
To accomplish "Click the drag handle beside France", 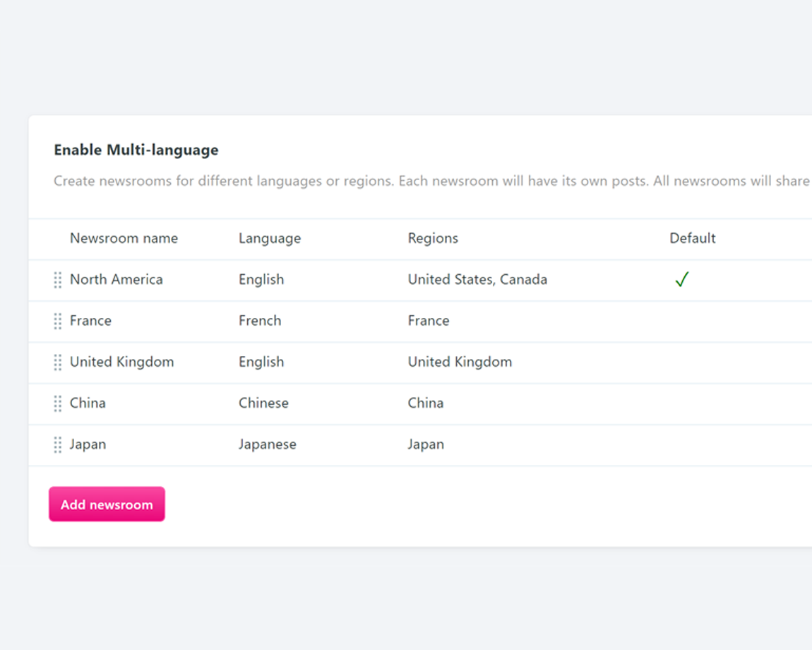I will [x=58, y=321].
